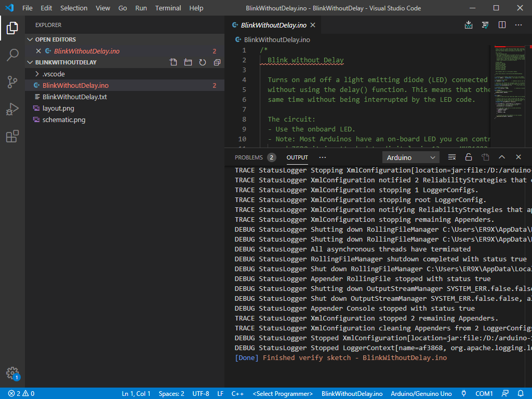Switch to the OUTPUT panel tab
532x399 pixels.
coord(297,157)
